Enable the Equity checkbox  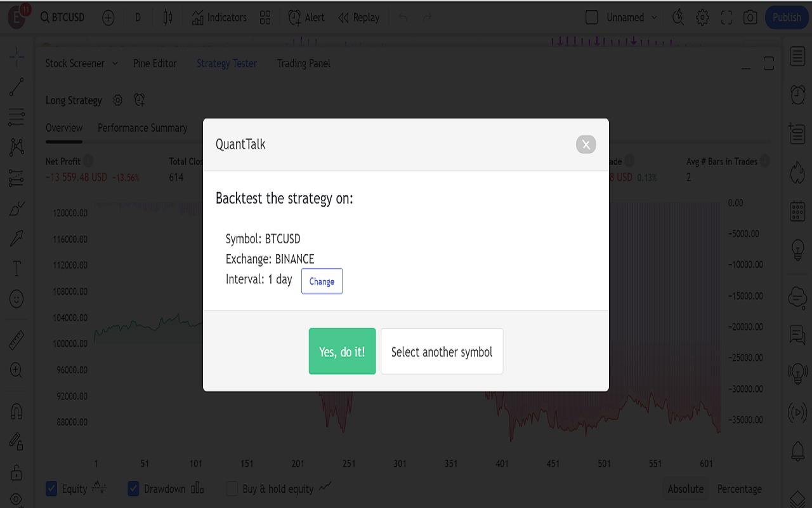coord(51,488)
